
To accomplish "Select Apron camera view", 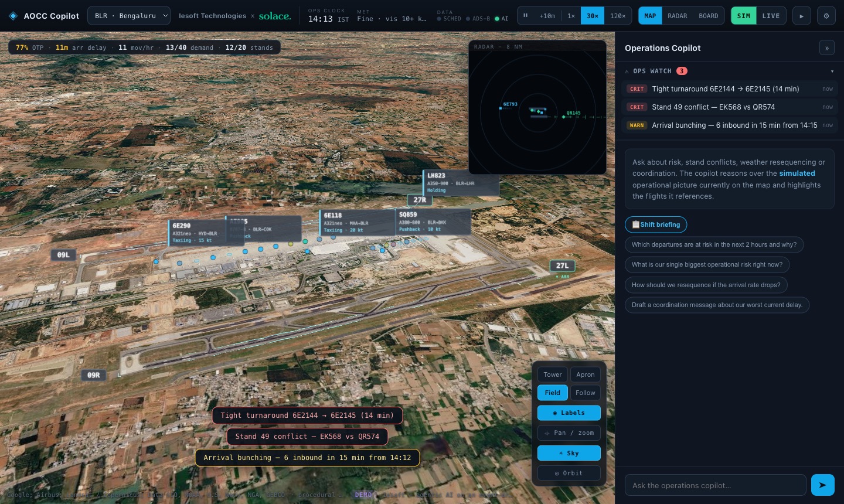I will pos(585,374).
